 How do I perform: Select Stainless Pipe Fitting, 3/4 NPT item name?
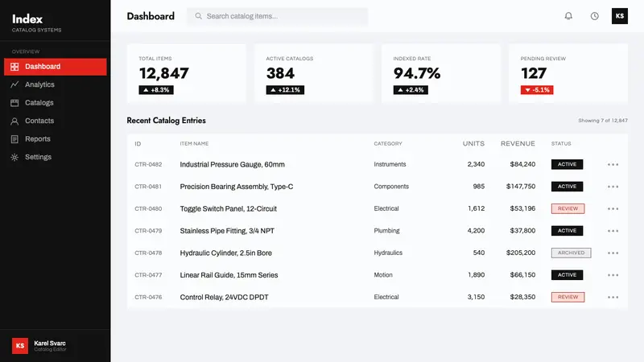click(x=227, y=231)
